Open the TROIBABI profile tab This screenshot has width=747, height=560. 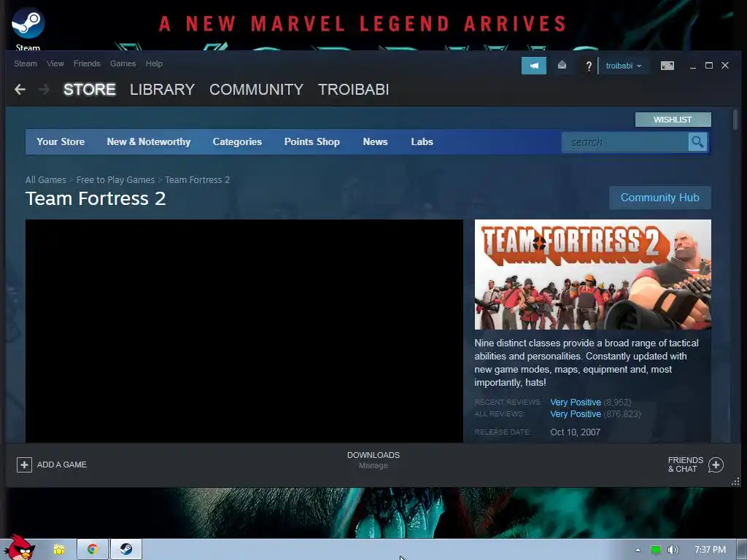[354, 90]
